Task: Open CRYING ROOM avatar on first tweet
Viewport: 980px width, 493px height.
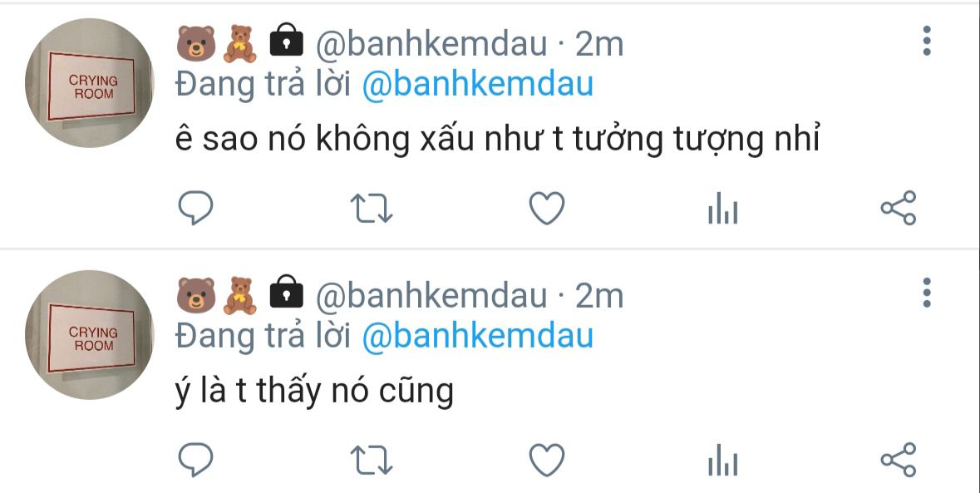Action: tap(90, 83)
